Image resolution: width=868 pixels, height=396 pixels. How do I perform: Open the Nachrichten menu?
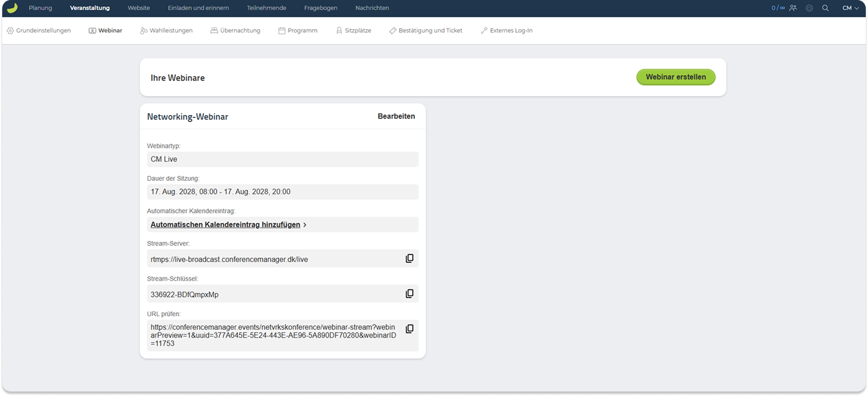tap(372, 8)
